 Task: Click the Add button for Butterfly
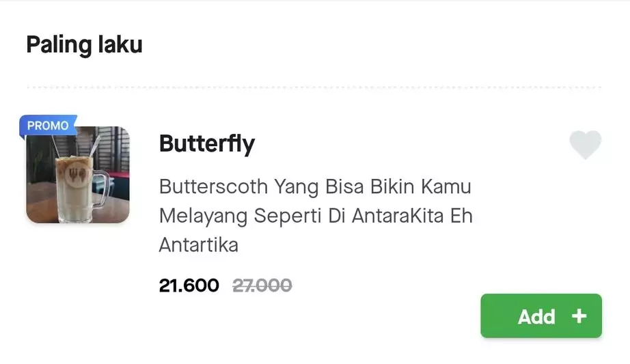pos(540,316)
